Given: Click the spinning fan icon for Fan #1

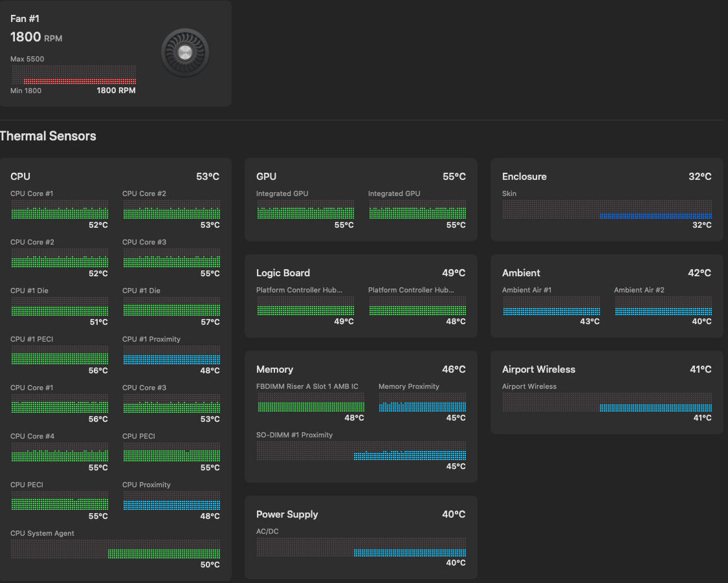Looking at the screenshot, I should [x=185, y=52].
